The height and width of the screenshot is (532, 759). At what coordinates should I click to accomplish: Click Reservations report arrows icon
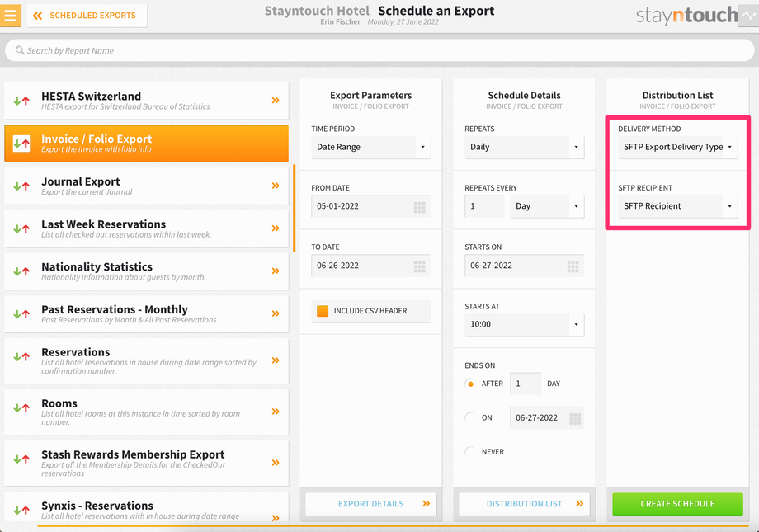[21, 357]
